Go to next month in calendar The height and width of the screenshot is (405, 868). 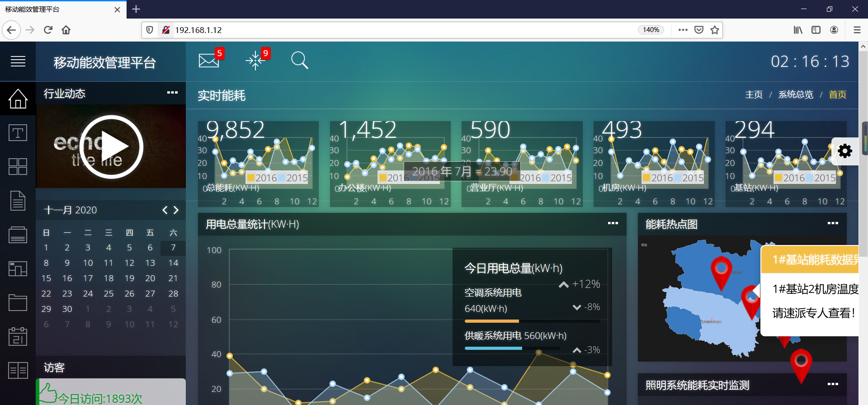point(176,210)
